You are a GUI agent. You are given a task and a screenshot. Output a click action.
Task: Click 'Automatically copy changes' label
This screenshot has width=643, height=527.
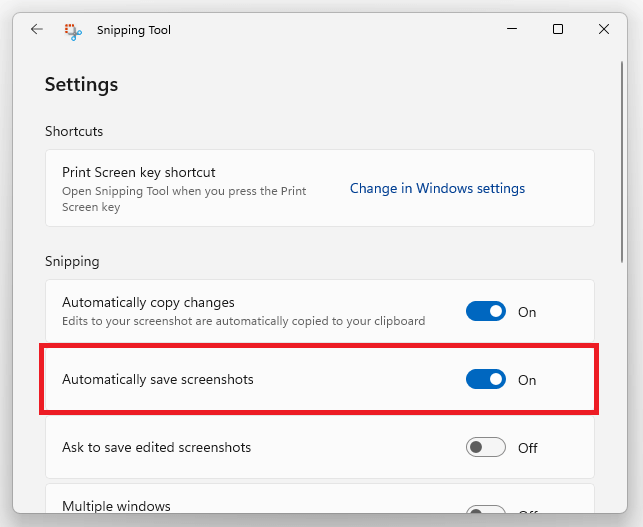tap(148, 303)
